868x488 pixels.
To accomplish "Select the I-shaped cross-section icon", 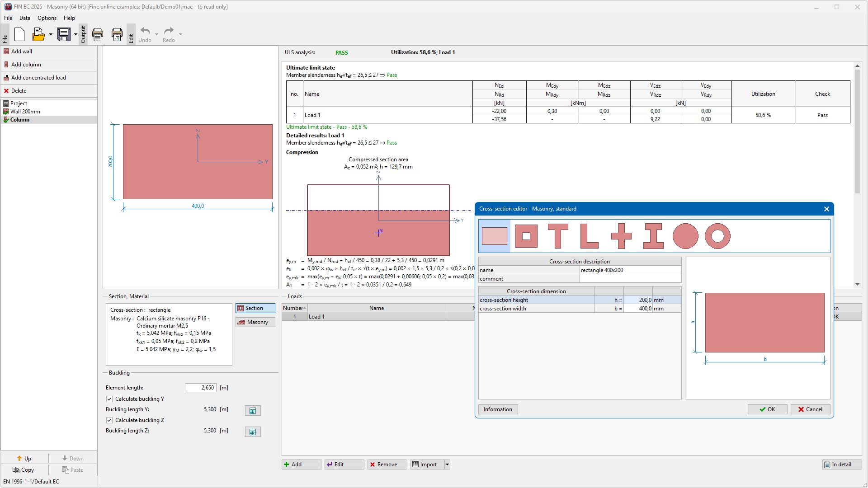I will coord(653,236).
